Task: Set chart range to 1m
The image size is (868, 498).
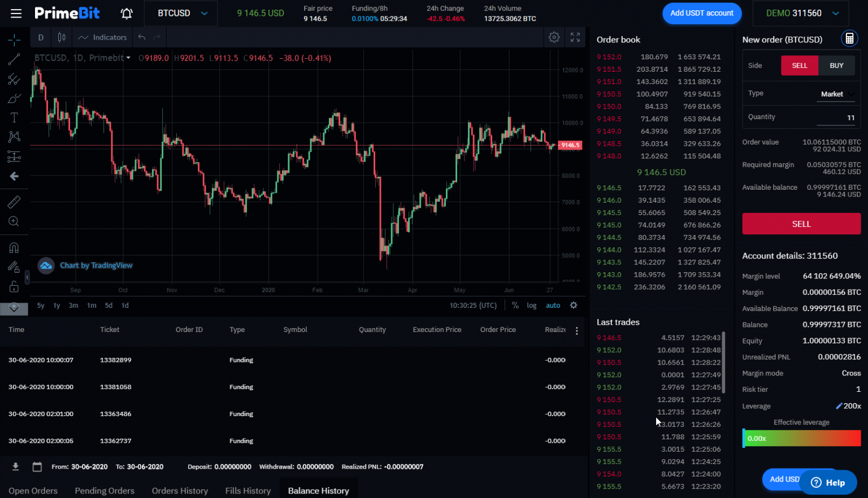Action: click(x=92, y=305)
